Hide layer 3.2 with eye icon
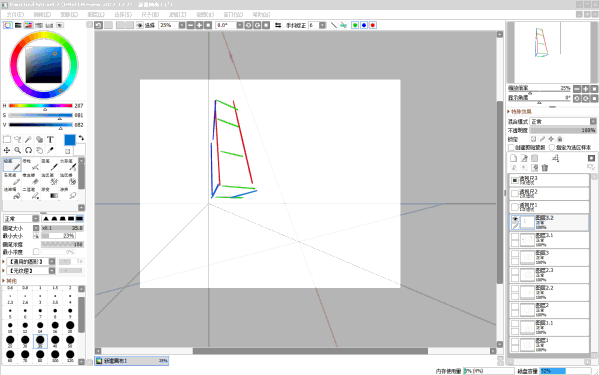The width and height of the screenshot is (600, 375). pos(515,219)
